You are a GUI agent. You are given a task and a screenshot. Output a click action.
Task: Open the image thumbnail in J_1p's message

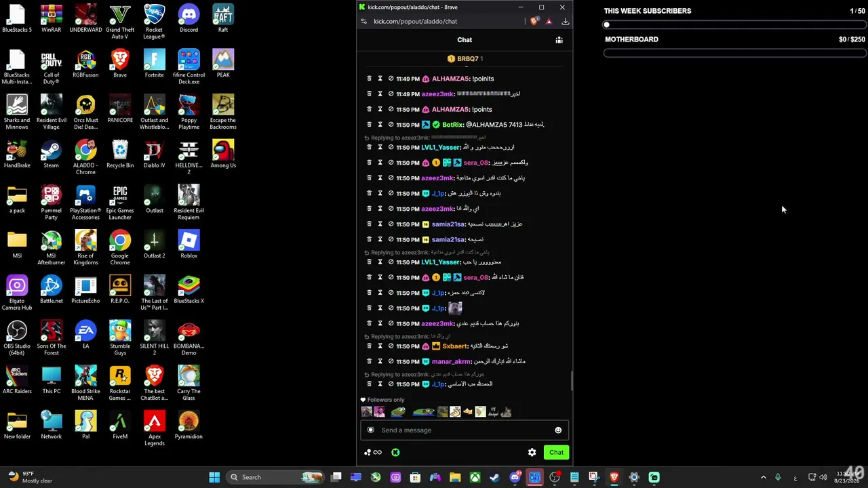click(x=455, y=308)
